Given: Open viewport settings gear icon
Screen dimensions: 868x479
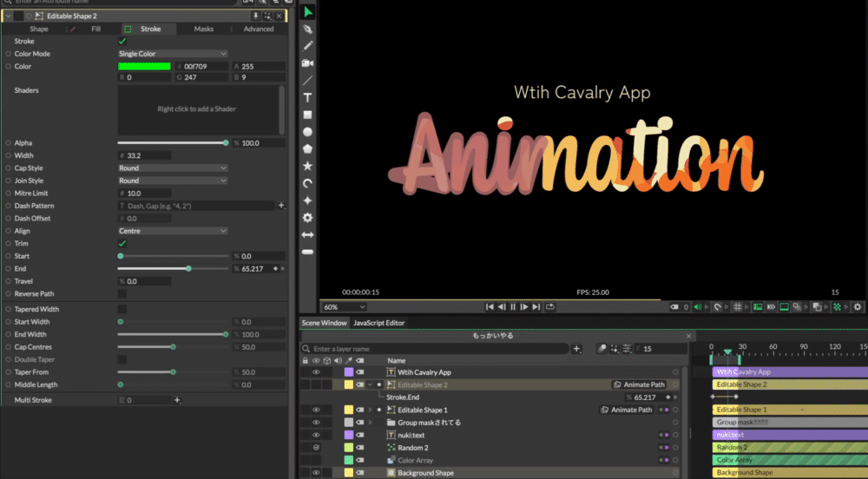Looking at the screenshot, I should click(858, 307).
